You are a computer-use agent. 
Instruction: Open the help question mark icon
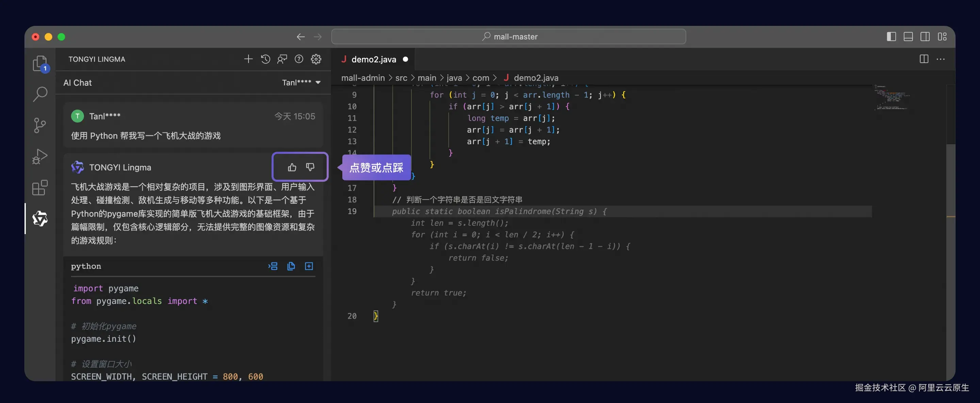tap(299, 59)
